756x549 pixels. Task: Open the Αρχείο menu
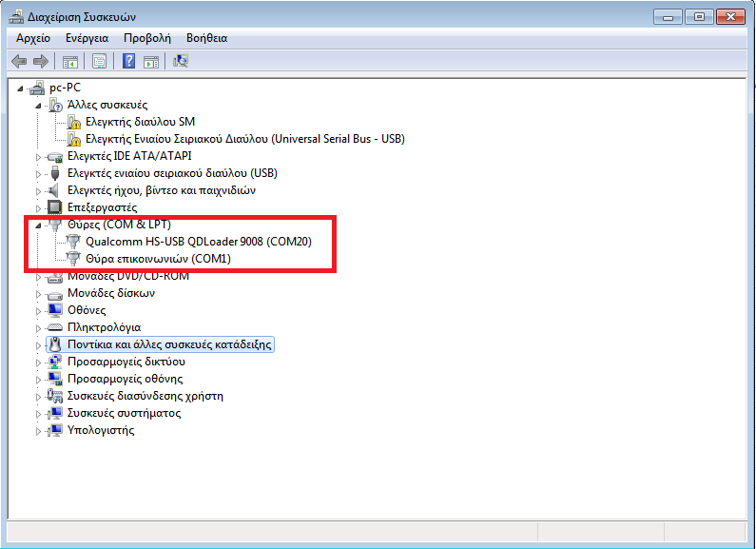[33, 38]
